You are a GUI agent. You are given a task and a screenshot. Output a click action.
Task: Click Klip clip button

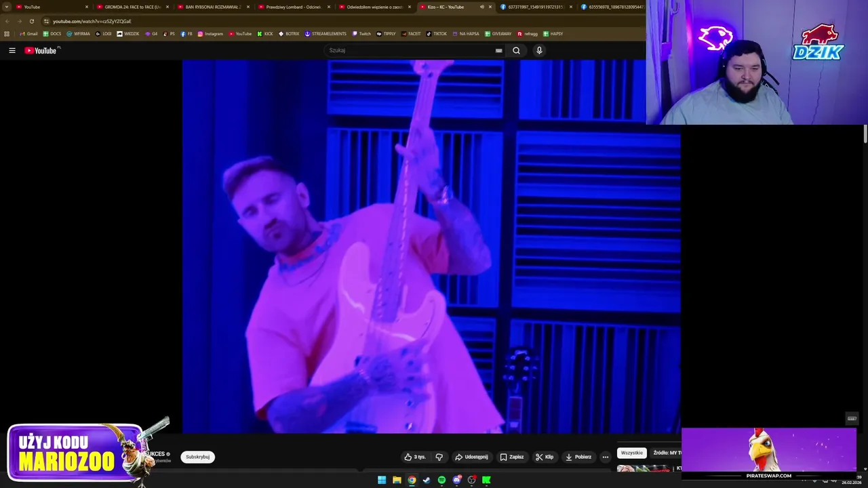click(x=545, y=457)
